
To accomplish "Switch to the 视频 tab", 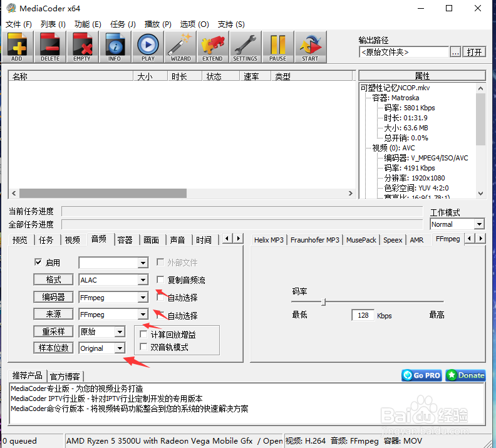I will point(73,240).
